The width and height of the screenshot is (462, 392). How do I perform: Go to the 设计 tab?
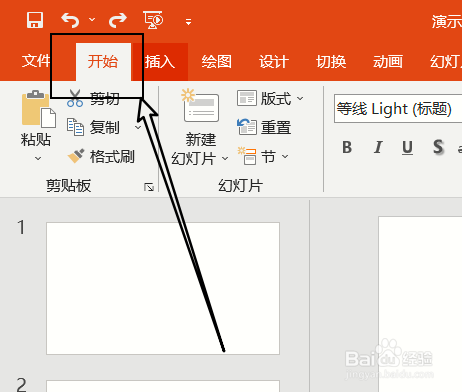click(274, 62)
